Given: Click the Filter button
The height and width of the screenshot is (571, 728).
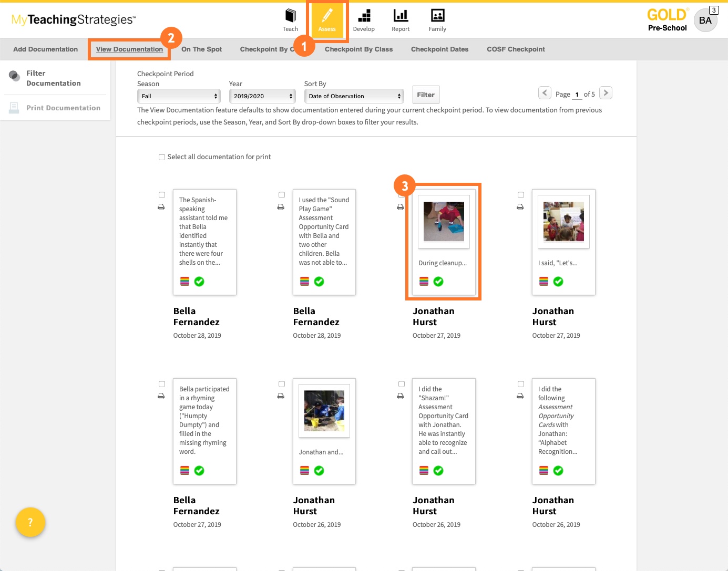Looking at the screenshot, I should point(425,95).
